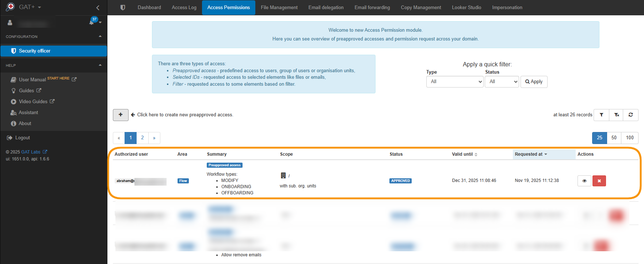Open the GAT Labs link in footer
Screen dimensions: 644x264
31,152
